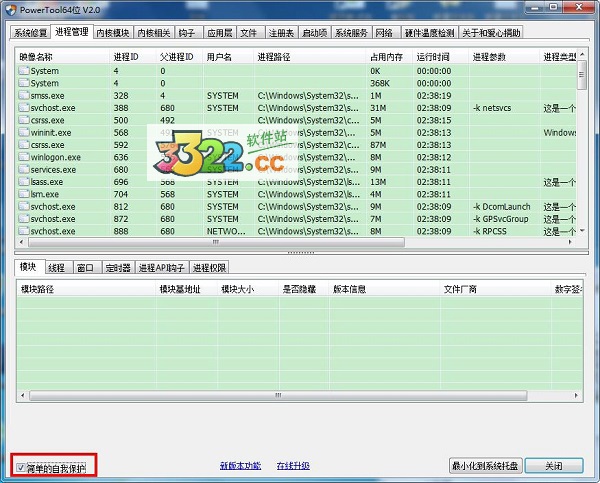This screenshot has width=600, height=483.
Task: Open the 在线升级 link
Action: (293, 466)
